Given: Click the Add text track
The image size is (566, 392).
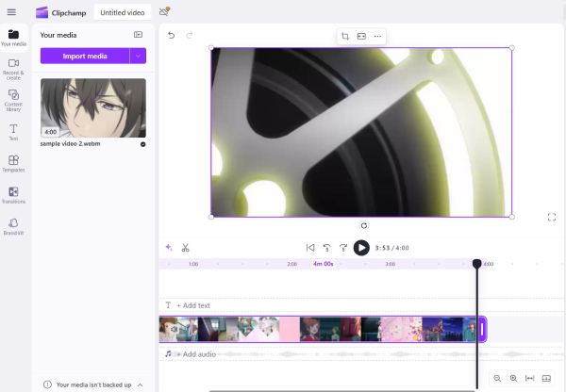Looking at the screenshot, I should pos(361,305).
